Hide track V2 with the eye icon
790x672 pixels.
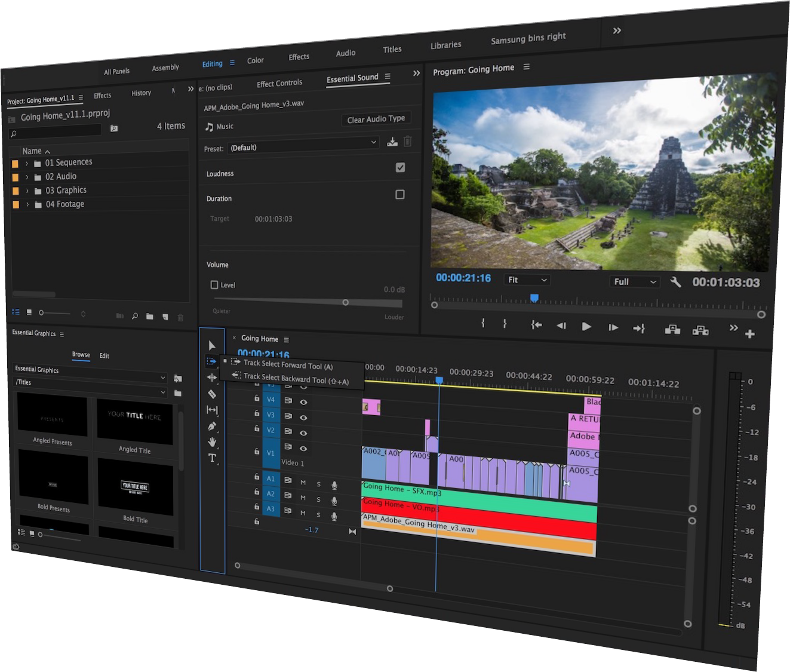[303, 432]
